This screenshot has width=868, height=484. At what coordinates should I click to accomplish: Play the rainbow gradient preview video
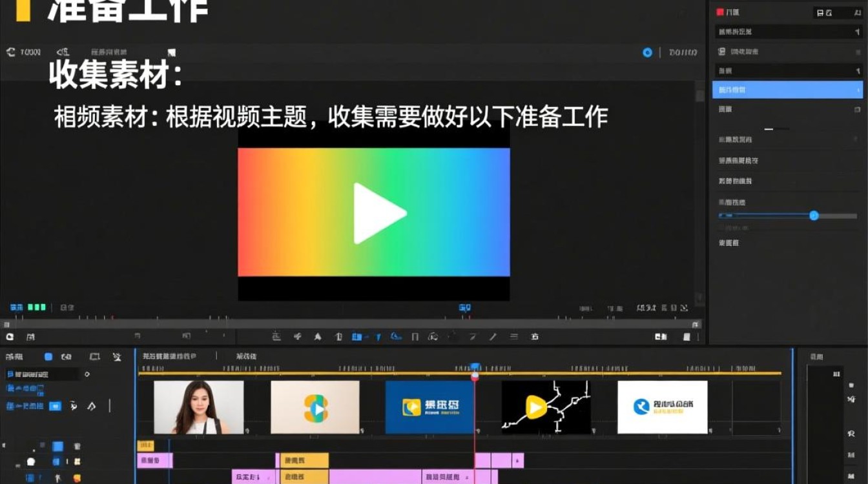point(380,214)
